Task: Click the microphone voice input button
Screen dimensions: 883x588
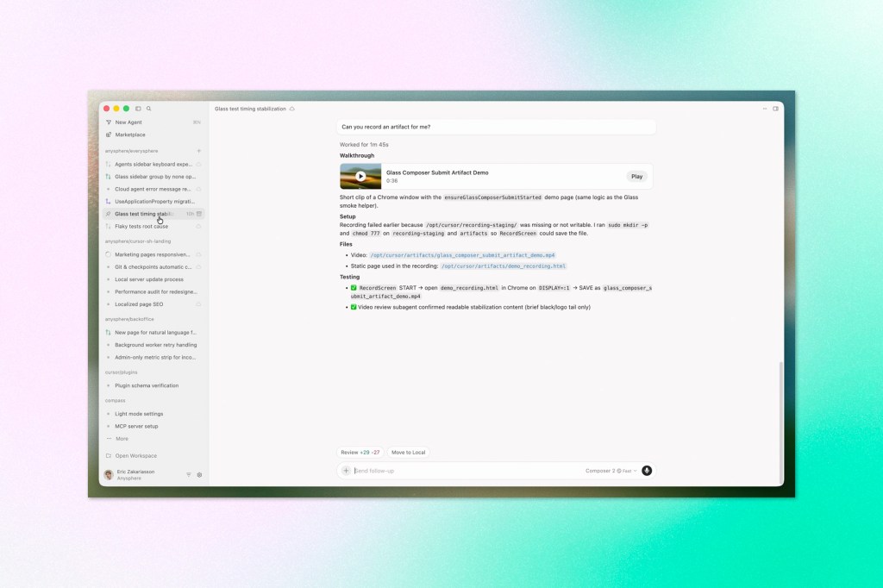Action: 647,471
